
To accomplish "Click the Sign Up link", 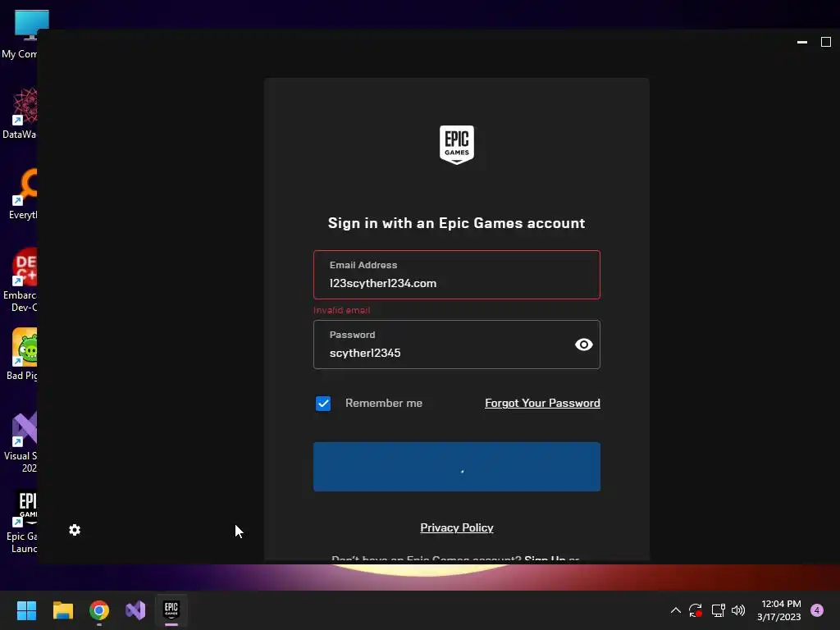I will click(545, 558).
